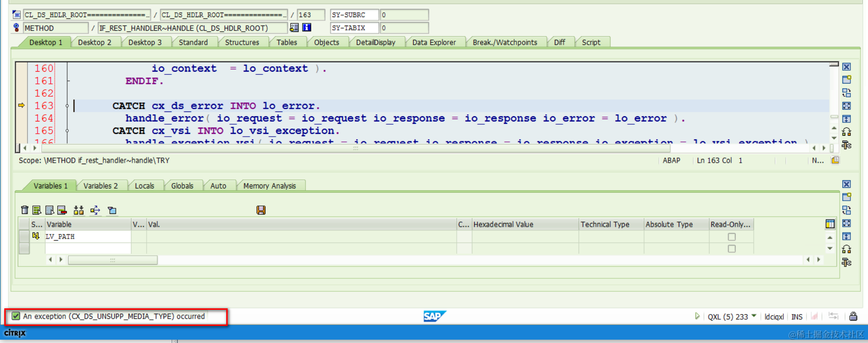The width and height of the screenshot is (868, 343).
Task: Switch to Variables 2 tab
Action: [101, 186]
